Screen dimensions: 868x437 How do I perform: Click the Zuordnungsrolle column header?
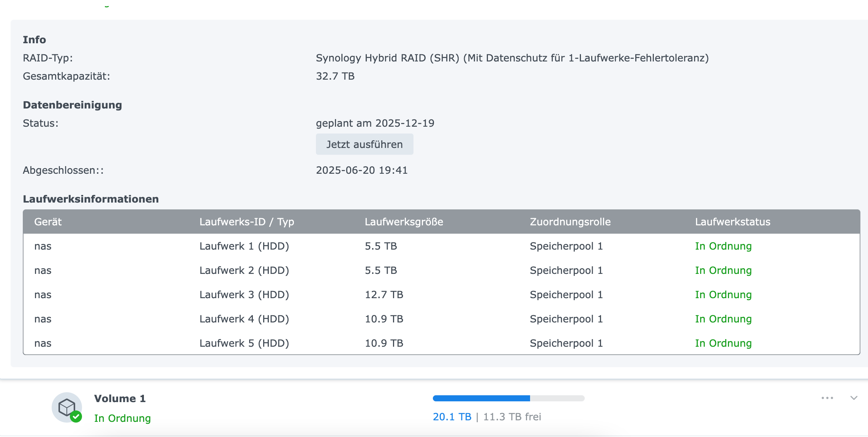point(570,222)
